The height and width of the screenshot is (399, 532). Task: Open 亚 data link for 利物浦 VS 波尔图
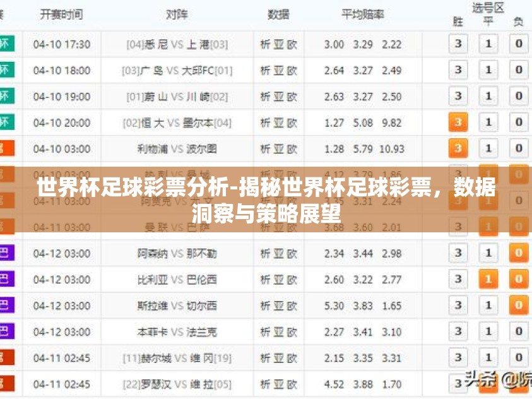(278, 149)
